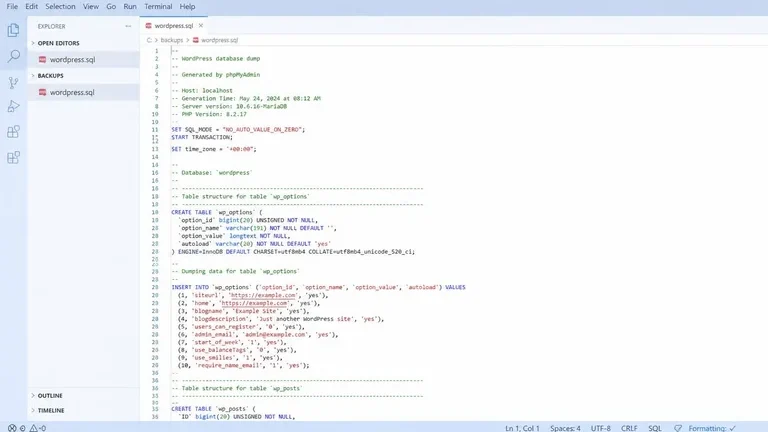This screenshot has width=768, height=432.
Task: Click warnings icon in status bar
Action: click(x=33, y=428)
